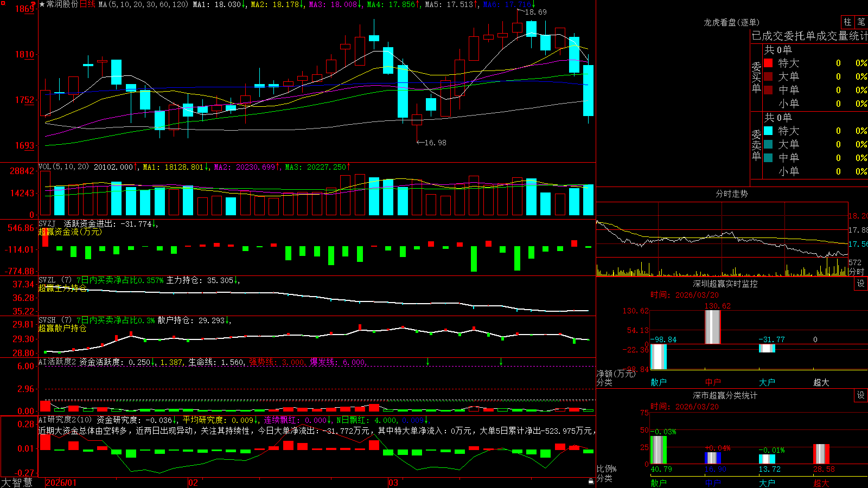This screenshot has height=488, width=868.
Task: Toggle 柱 bar display mode
Action: click(847, 22)
